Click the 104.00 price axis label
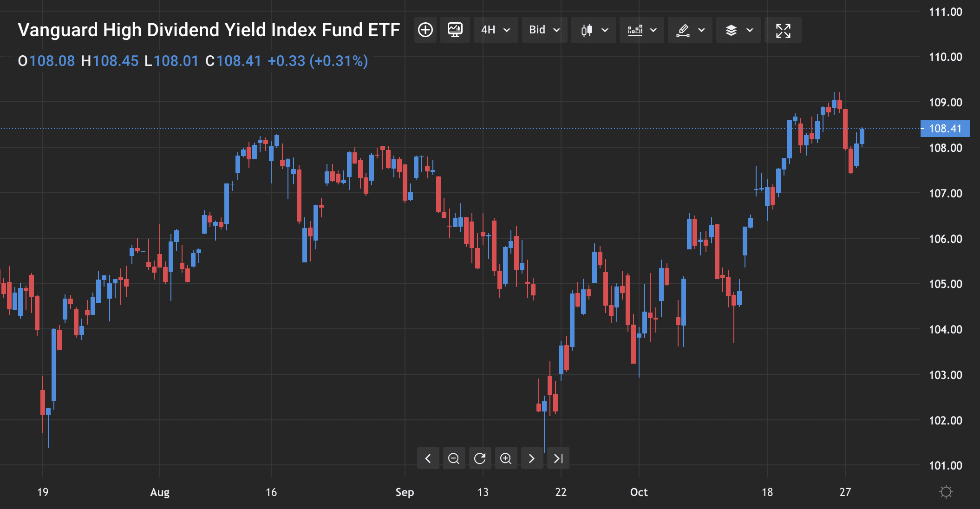The height and width of the screenshot is (509, 980). [x=945, y=330]
